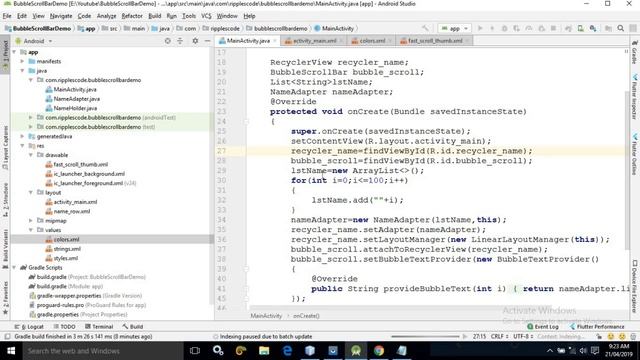Open the File menu
Screen dimensions: 640x360
click(x=7, y=16)
